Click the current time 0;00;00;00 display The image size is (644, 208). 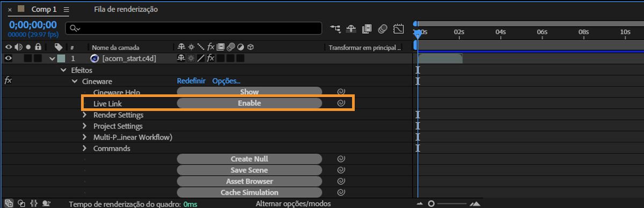33,25
